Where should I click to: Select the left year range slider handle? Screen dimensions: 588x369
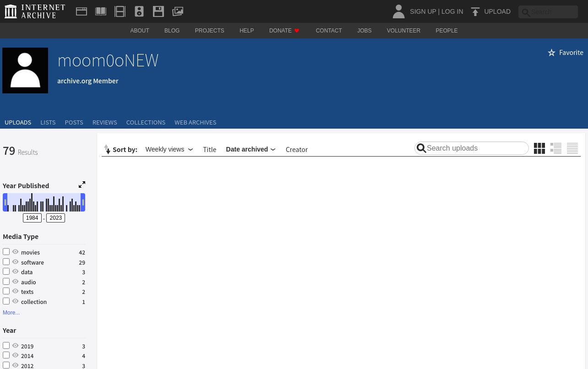click(5, 202)
